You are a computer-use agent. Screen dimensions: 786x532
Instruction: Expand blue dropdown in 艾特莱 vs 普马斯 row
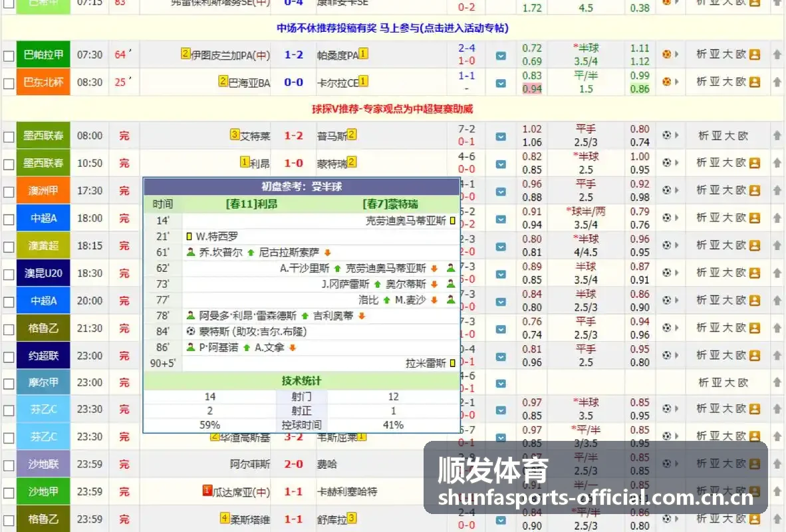500,136
